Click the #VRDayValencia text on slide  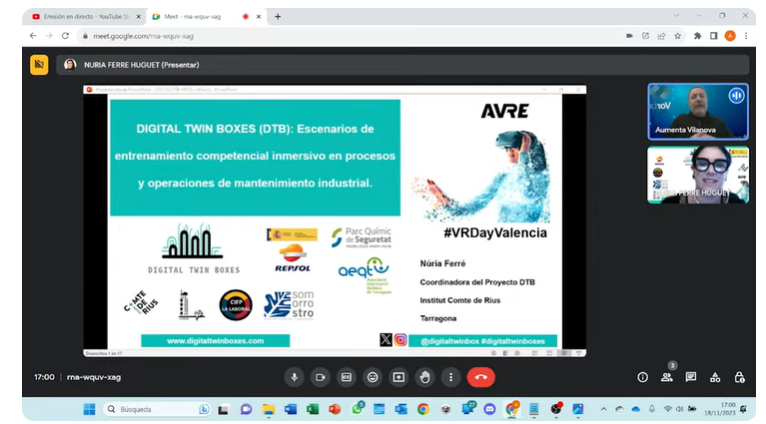(495, 233)
